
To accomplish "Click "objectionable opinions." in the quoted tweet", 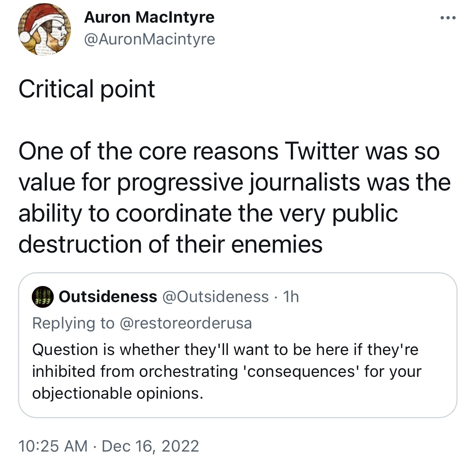I will tap(117, 393).
